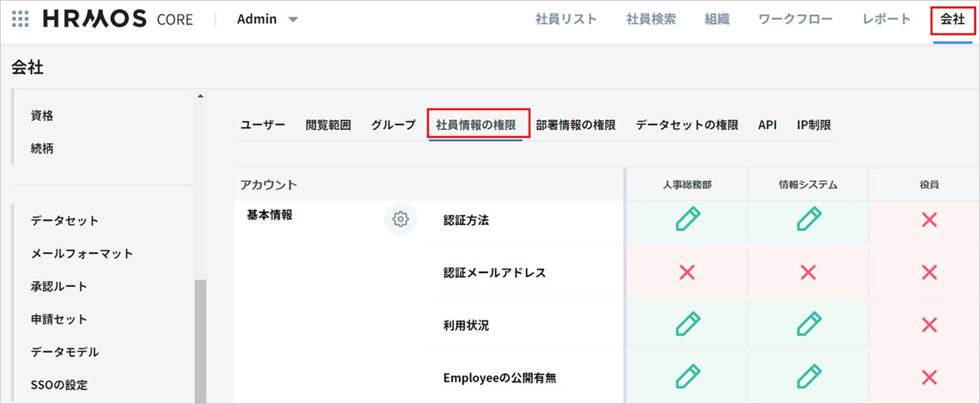Image resolution: width=980 pixels, height=404 pixels.
Task: Click 認証方法 edit pencil for 情報システム
Action: coord(808,220)
